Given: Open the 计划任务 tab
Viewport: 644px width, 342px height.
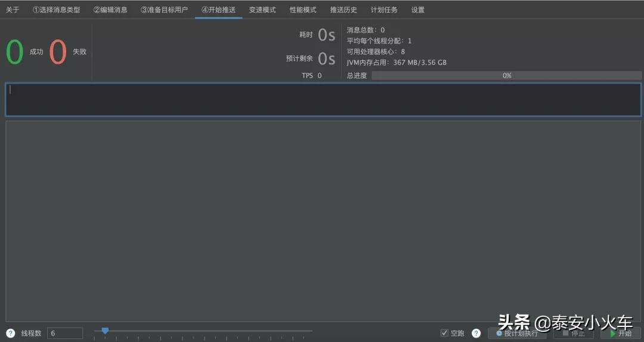Looking at the screenshot, I should click(x=384, y=10).
